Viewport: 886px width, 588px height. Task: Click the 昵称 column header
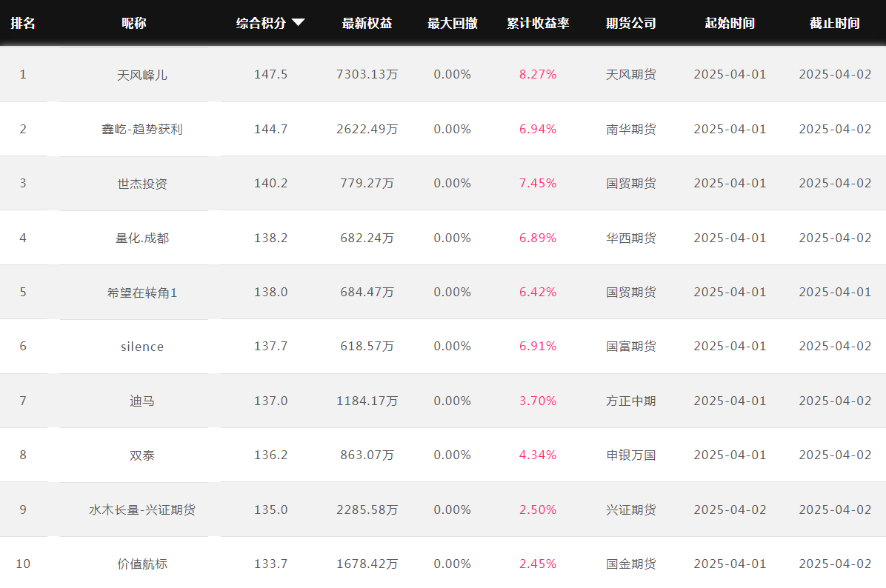click(134, 23)
